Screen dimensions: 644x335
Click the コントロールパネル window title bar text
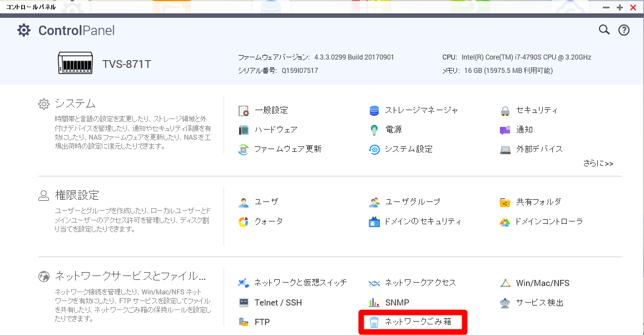(x=31, y=7)
